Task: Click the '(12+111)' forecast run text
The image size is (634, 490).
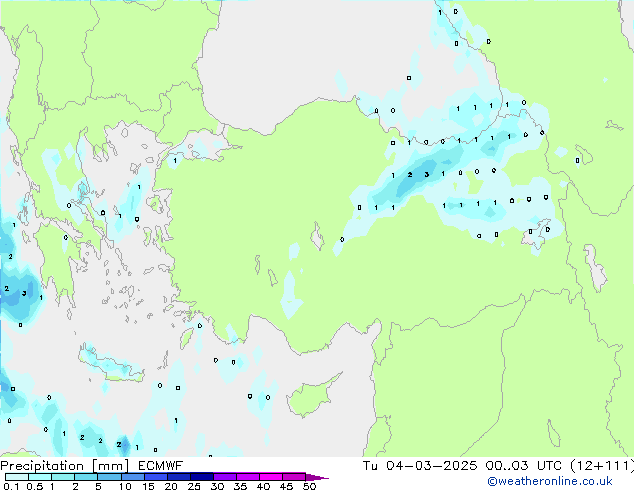Action: (x=602, y=466)
